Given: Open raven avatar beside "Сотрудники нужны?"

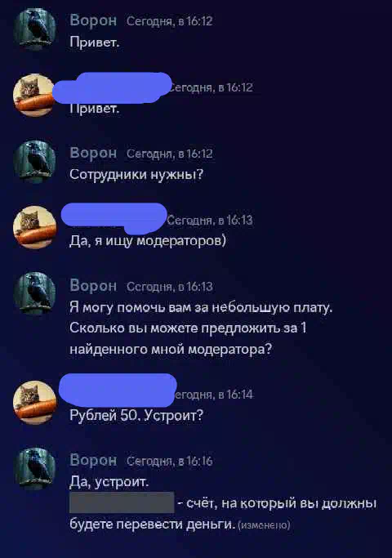Looking at the screenshot, I should [34, 162].
